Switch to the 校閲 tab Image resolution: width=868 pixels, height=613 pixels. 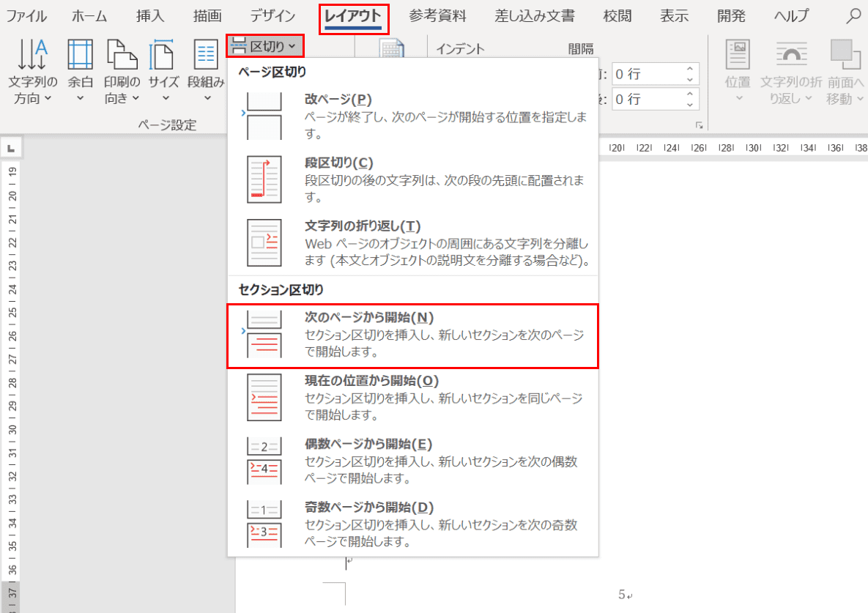click(617, 16)
